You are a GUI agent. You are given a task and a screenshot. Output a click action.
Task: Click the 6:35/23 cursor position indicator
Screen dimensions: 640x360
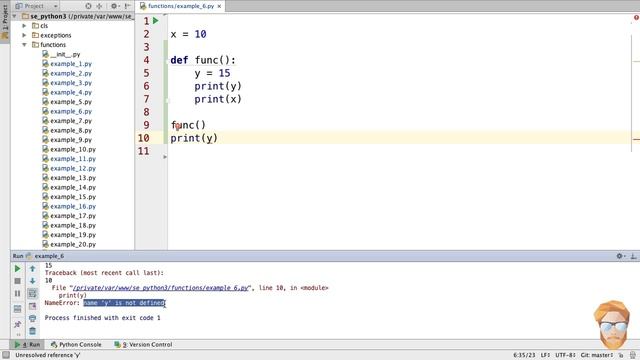524,355
